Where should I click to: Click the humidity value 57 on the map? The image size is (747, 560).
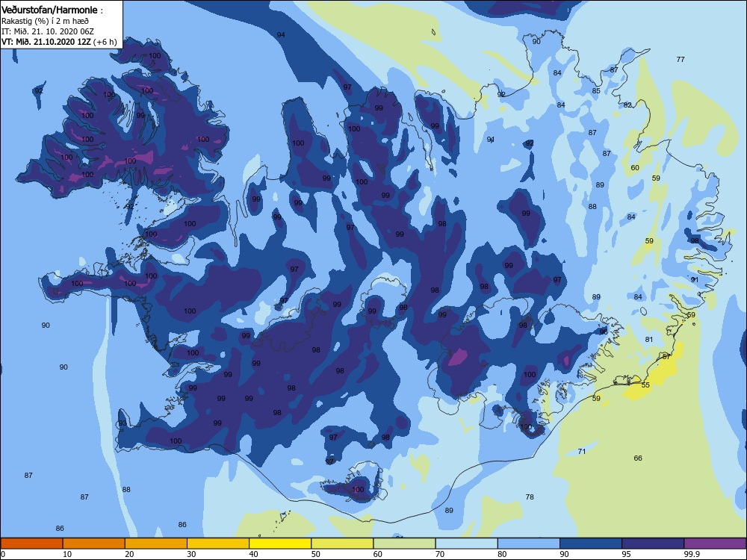666,357
